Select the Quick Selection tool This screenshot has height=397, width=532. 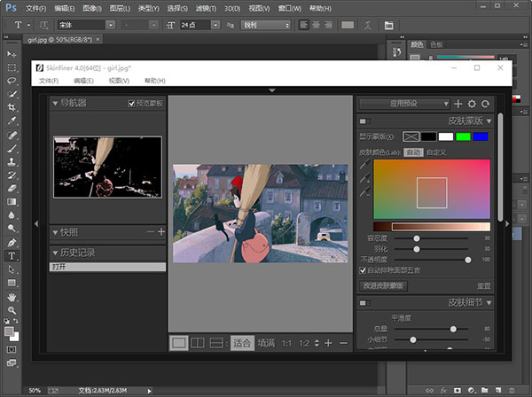coord(12,94)
